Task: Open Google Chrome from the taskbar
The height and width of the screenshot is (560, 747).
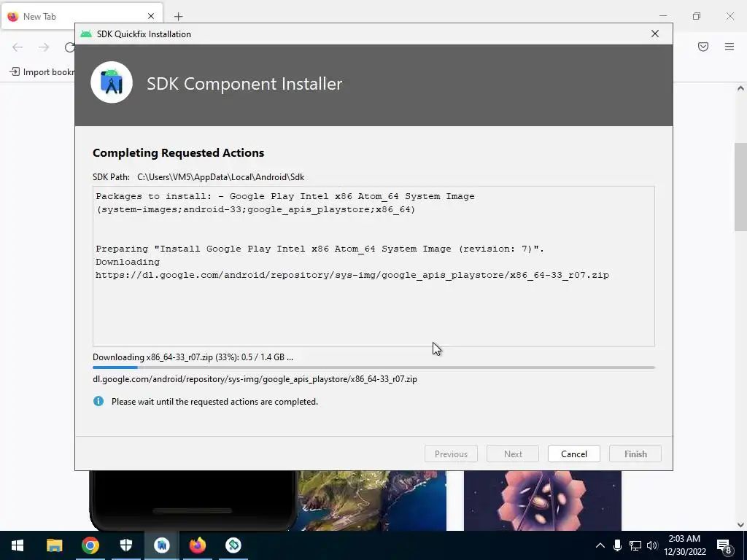Action: coord(90,545)
